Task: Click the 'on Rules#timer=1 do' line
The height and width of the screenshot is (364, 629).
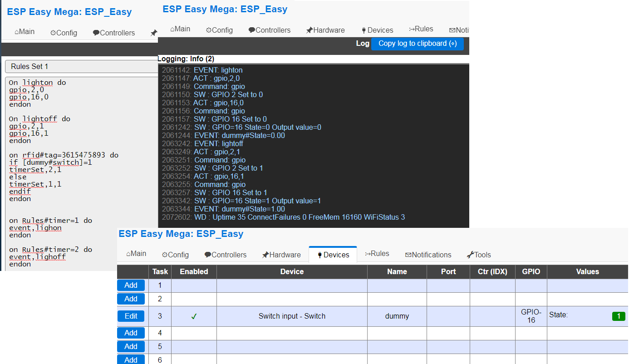Action: click(50, 221)
